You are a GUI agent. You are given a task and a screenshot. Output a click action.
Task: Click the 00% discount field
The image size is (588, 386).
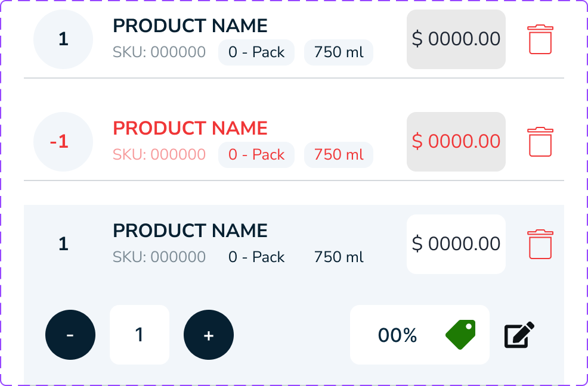pos(397,335)
